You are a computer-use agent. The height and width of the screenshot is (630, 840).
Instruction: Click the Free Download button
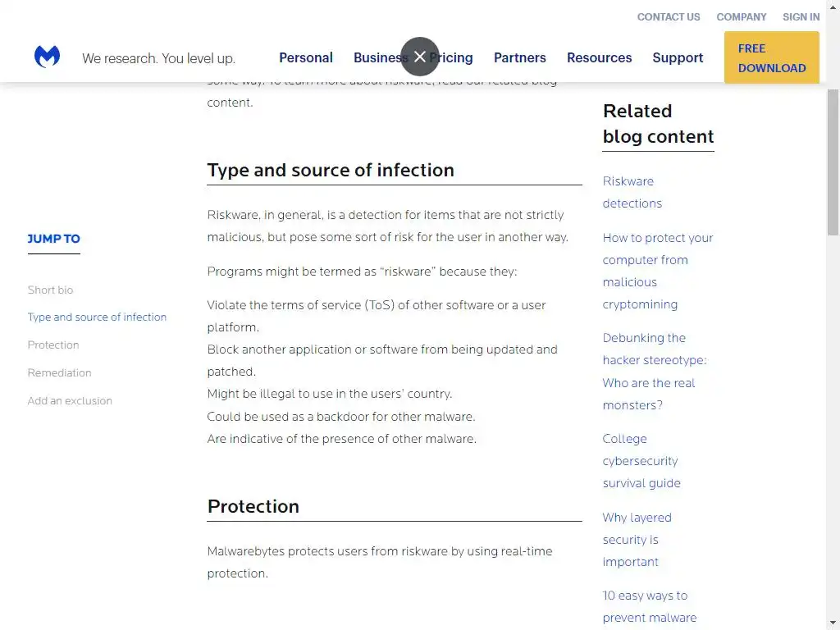pos(771,57)
